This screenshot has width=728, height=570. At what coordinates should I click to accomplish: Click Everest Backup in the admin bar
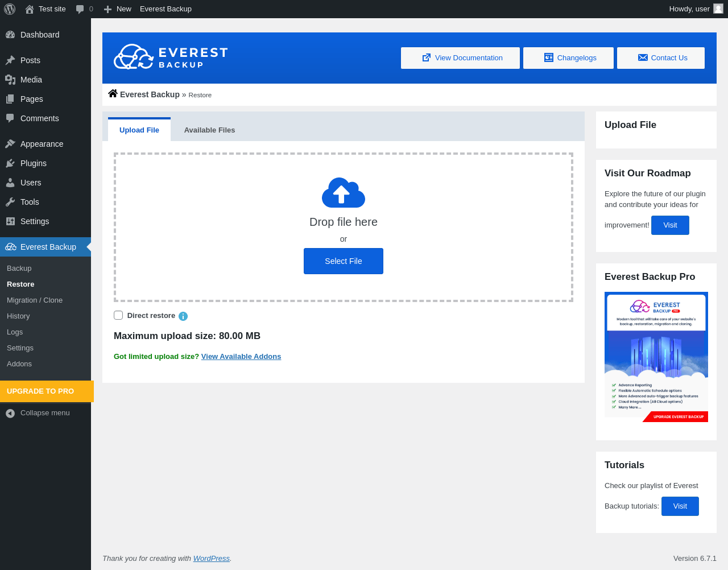pyautogui.click(x=166, y=9)
